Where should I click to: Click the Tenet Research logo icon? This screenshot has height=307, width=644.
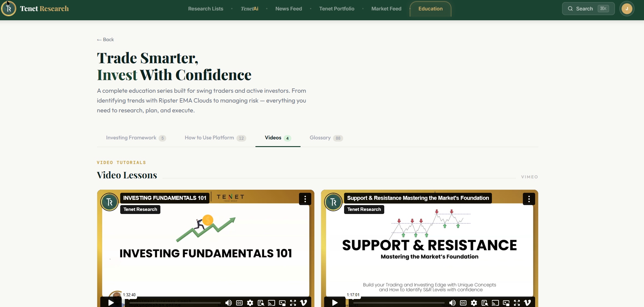click(9, 9)
